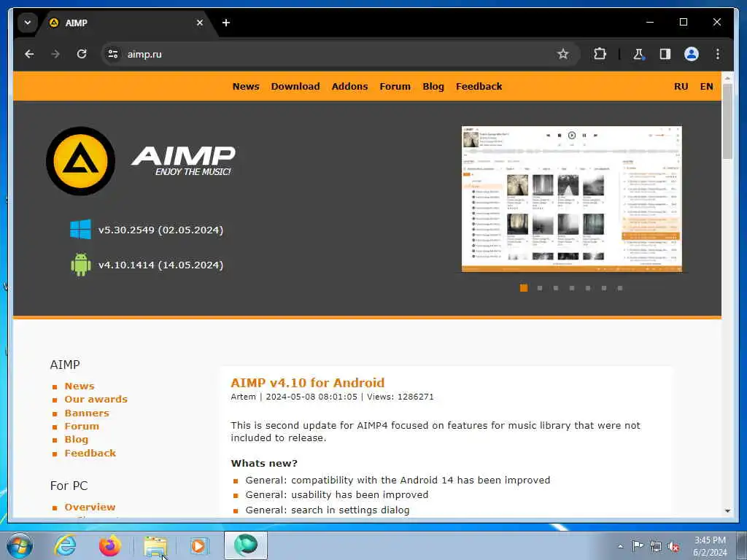Open Overview under For PC
Image resolution: width=747 pixels, height=560 pixels.
pos(90,507)
